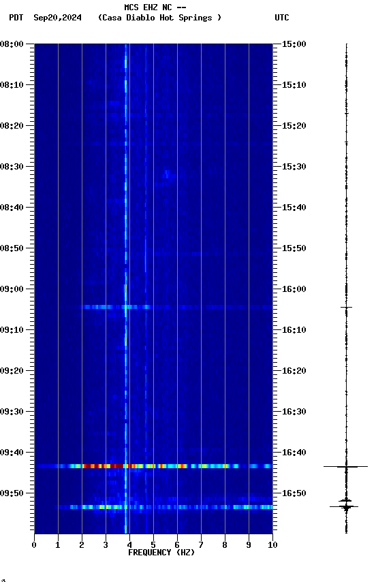Click the 09:10 PDT time label
The image size is (376, 588).
(x=12, y=330)
